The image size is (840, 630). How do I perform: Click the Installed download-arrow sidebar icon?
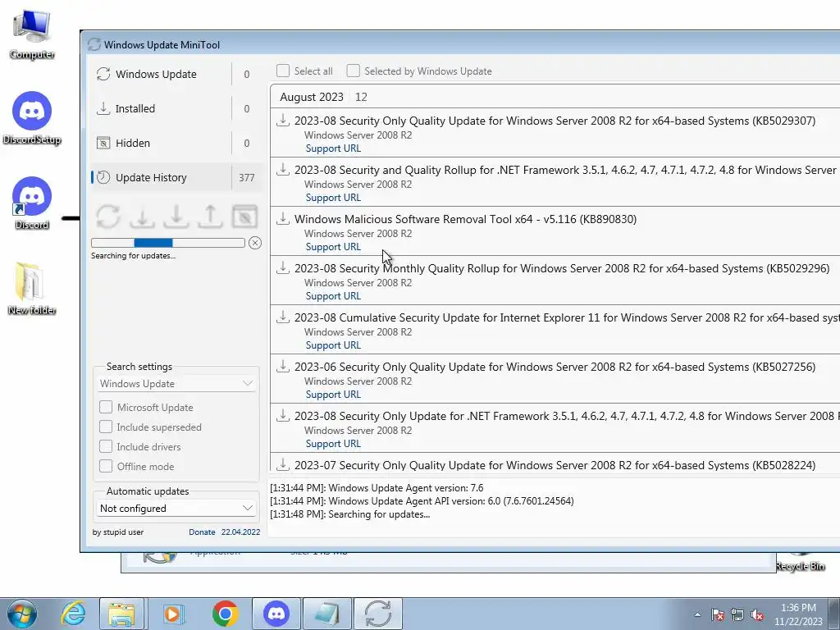pos(103,108)
